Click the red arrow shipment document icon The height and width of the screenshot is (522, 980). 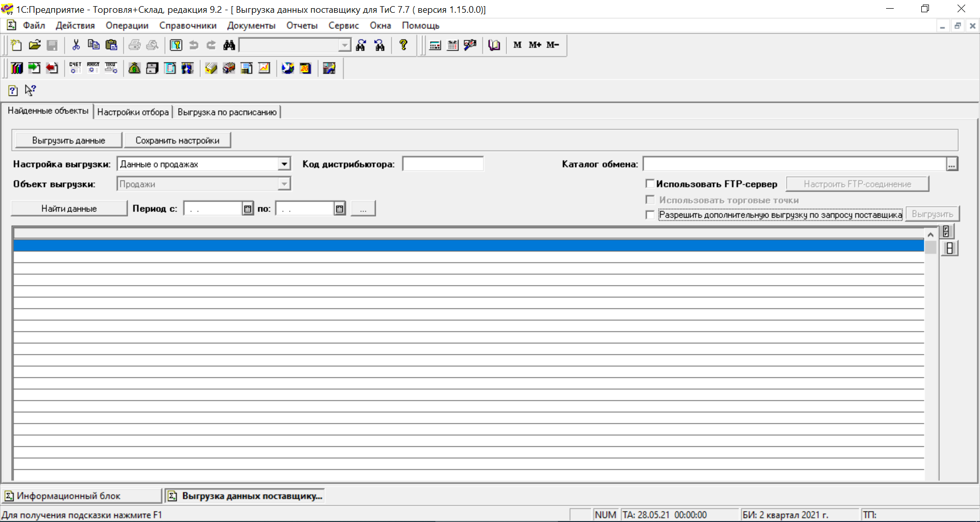52,68
